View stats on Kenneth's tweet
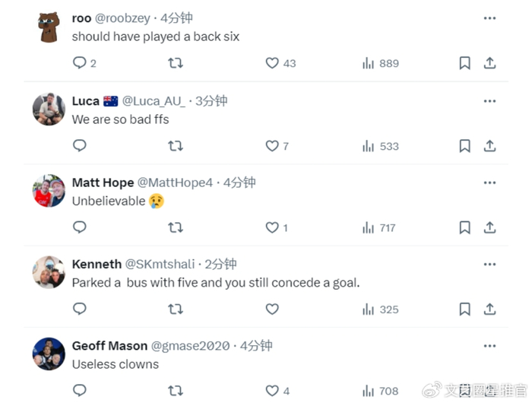Screen dimensions: 532x403 tap(369, 309)
